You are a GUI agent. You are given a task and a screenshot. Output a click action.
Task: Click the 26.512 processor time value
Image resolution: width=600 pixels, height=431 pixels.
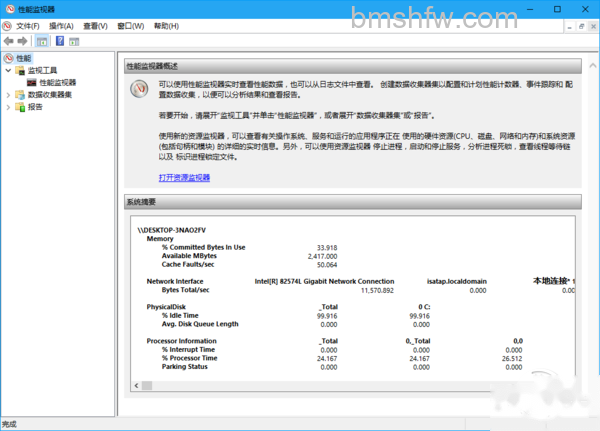[x=512, y=359]
